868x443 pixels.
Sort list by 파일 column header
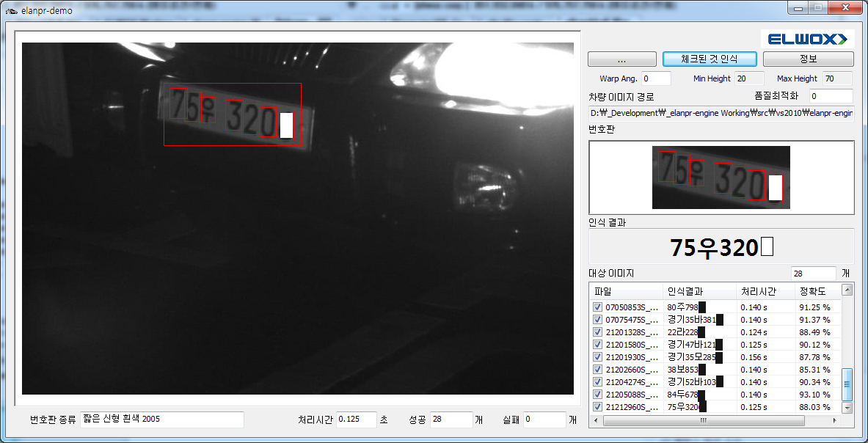click(625, 291)
